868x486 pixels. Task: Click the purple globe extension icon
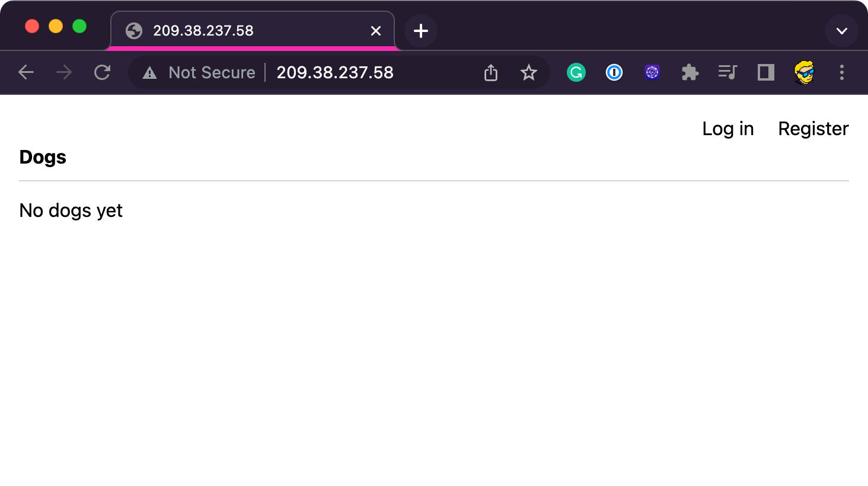[x=652, y=72]
